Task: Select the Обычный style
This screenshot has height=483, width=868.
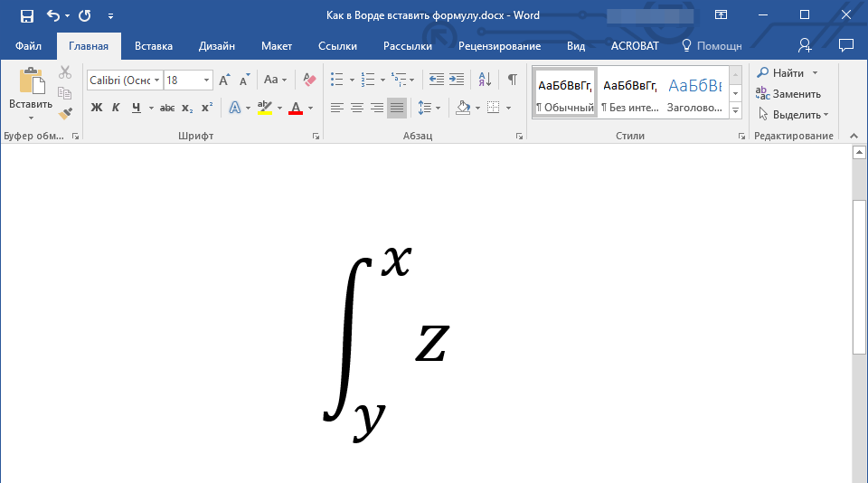Action: (564, 93)
